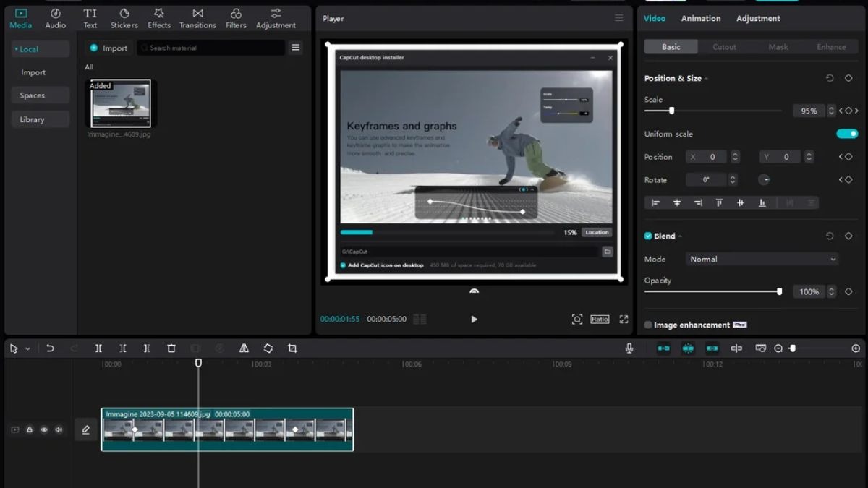Delete right of playhead icon

point(147,348)
